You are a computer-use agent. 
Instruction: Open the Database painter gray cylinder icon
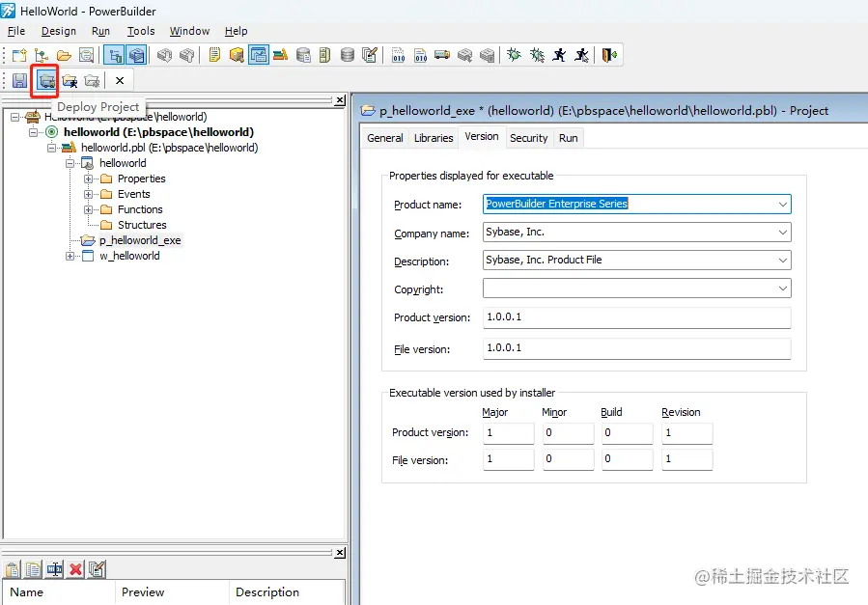pyautogui.click(x=347, y=55)
